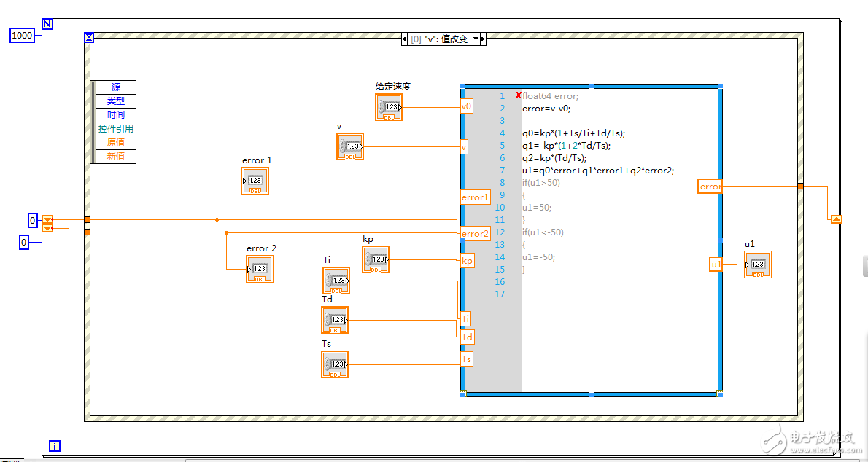Select the Ti input node
This screenshot has height=462, width=868.
(x=465, y=318)
